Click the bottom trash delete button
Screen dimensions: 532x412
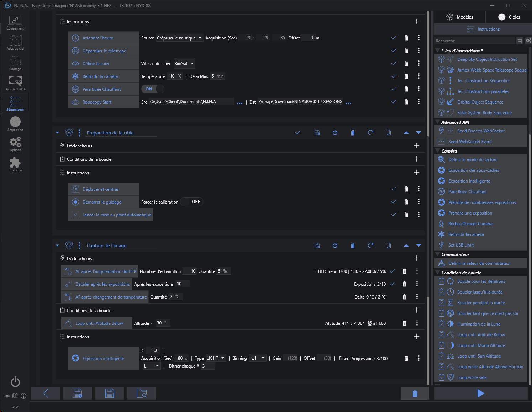pyautogui.click(x=415, y=393)
